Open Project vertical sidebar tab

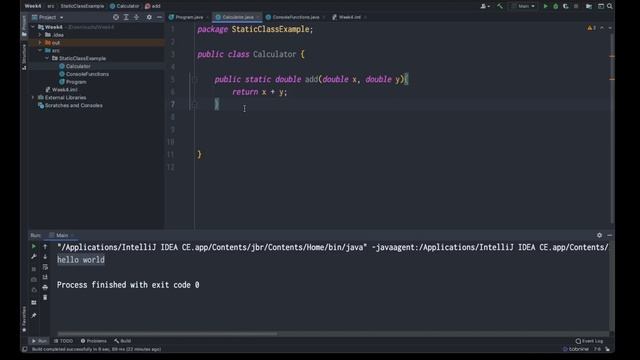click(24, 26)
